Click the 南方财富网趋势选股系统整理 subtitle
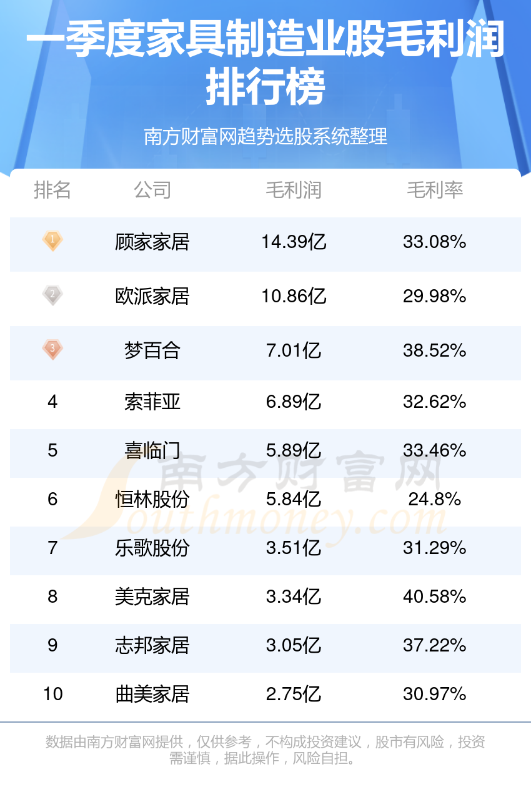 pyautogui.click(x=265, y=136)
